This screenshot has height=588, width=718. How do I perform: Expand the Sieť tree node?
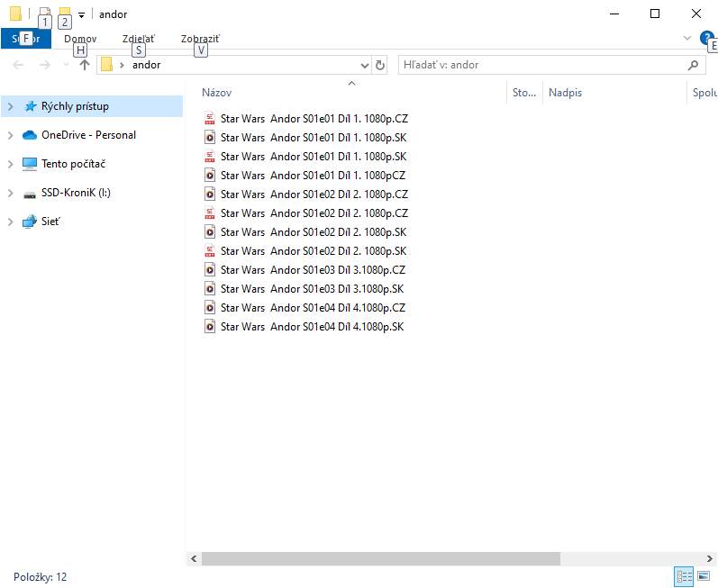tap(11, 222)
